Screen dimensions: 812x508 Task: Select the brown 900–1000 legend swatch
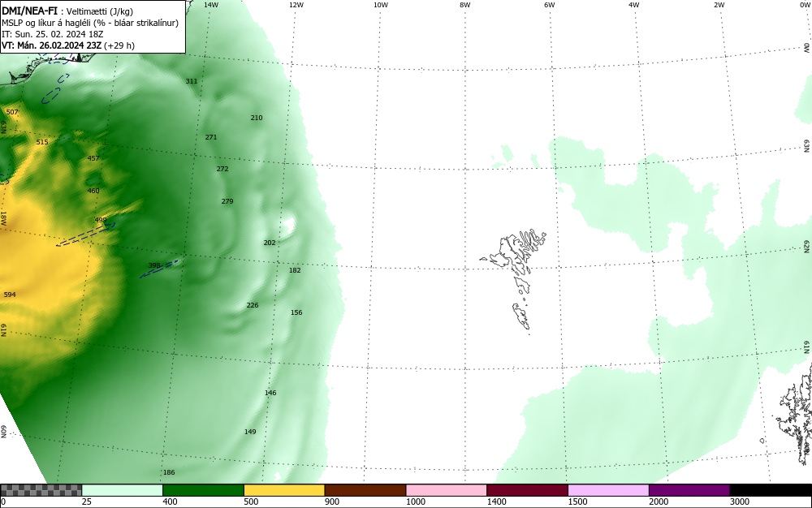coord(365,490)
